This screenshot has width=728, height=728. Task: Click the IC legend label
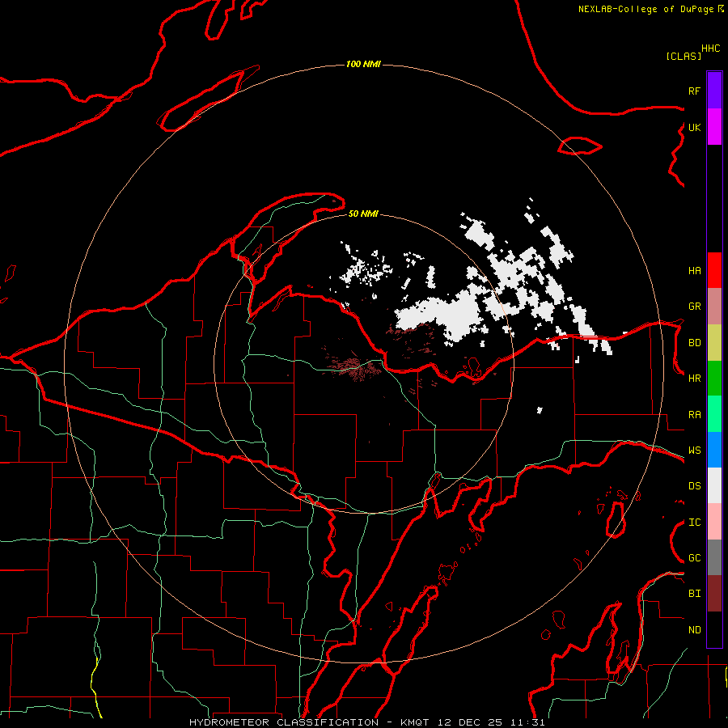(694, 523)
